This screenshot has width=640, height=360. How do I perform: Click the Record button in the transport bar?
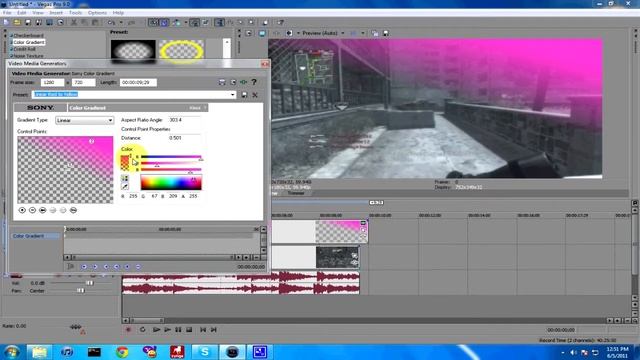pos(128,329)
